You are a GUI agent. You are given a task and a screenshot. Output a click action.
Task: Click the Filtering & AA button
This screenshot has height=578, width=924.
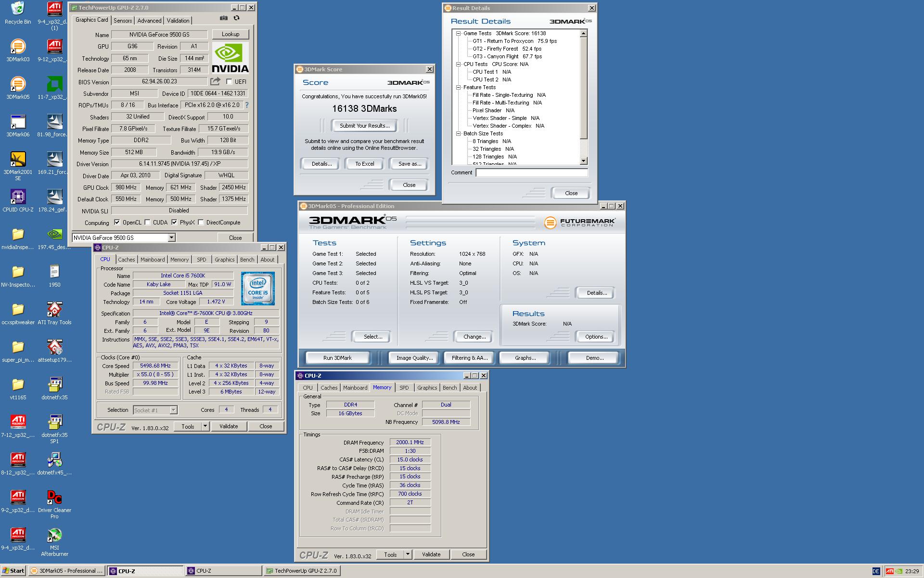[470, 358]
